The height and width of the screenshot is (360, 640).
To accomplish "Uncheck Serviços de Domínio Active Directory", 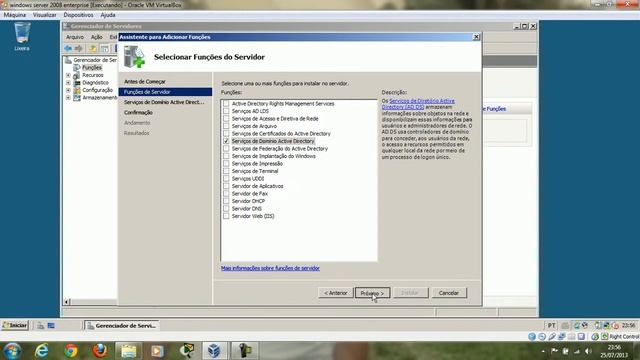I will (226, 141).
